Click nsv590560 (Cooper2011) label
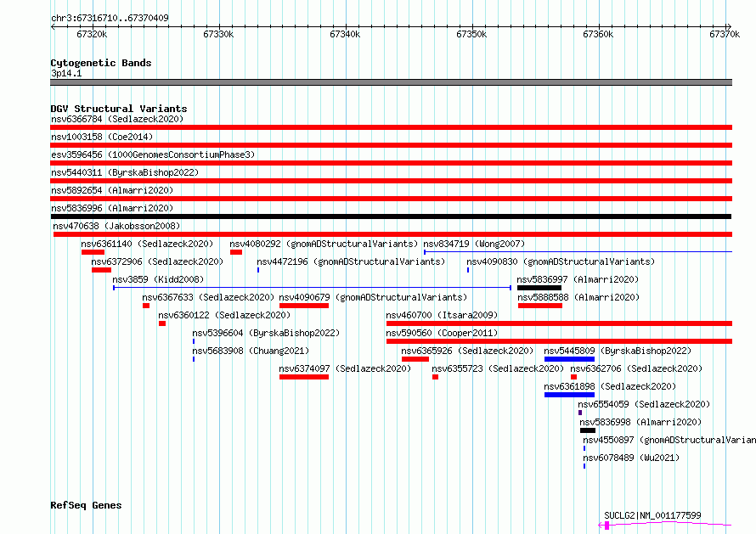The image size is (756, 534). tap(442, 333)
